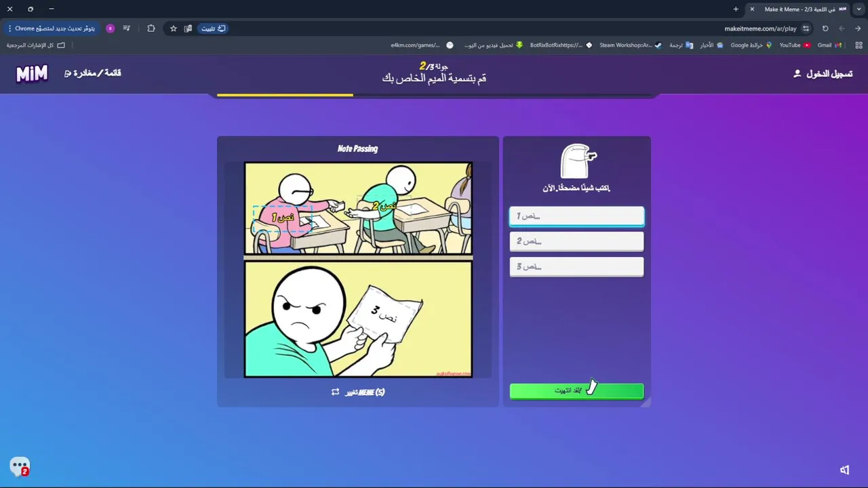Focus the text 1 input field
The width and height of the screenshot is (868, 488).
[x=576, y=216]
